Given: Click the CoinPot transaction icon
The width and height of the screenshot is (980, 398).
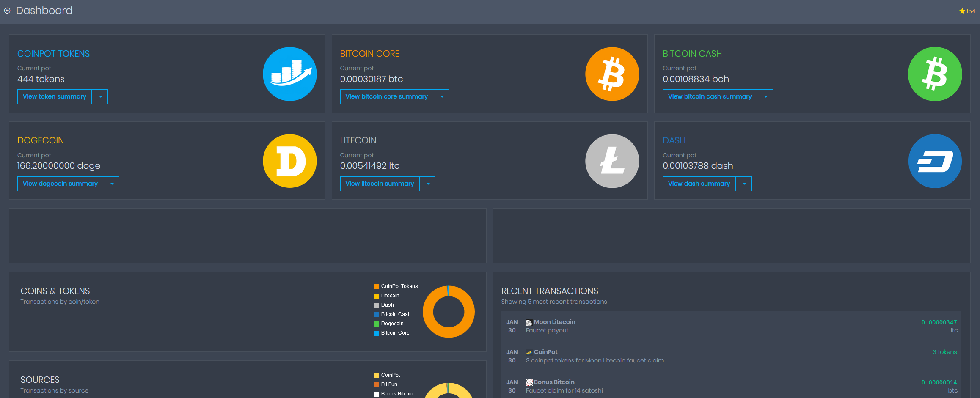Looking at the screenshot, I should coord(529,352).
